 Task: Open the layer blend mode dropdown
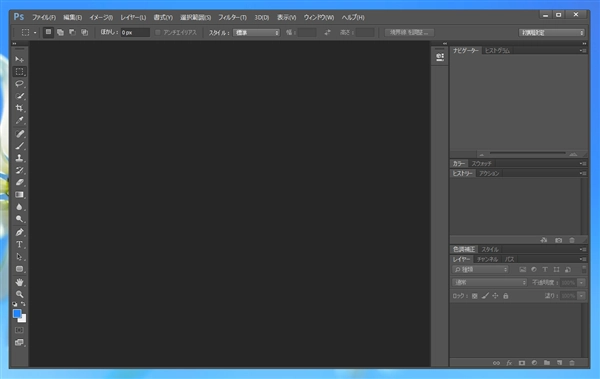click(489, 283)
